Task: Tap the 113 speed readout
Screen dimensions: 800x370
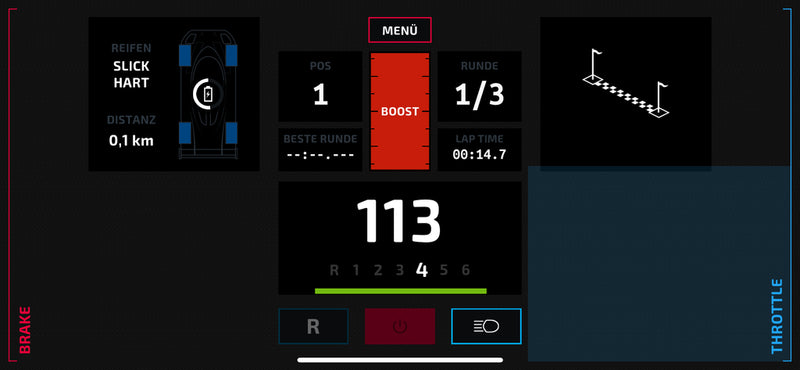Action: [398, 221]
